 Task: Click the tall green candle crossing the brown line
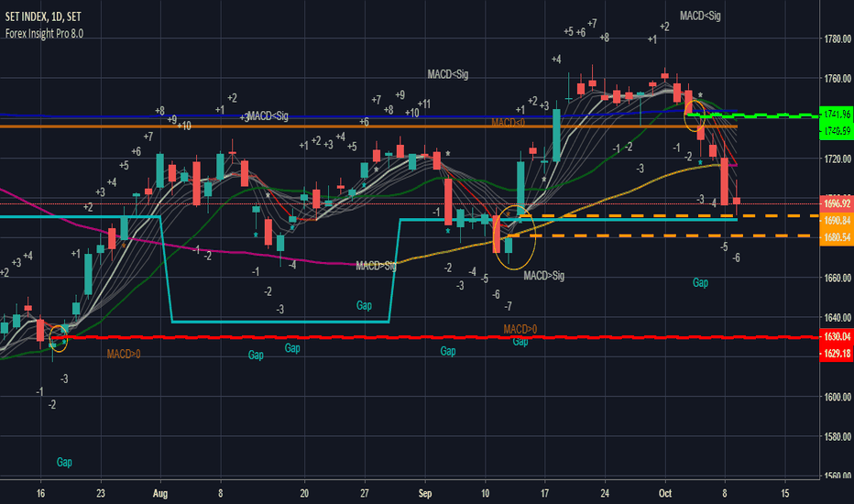556,135
